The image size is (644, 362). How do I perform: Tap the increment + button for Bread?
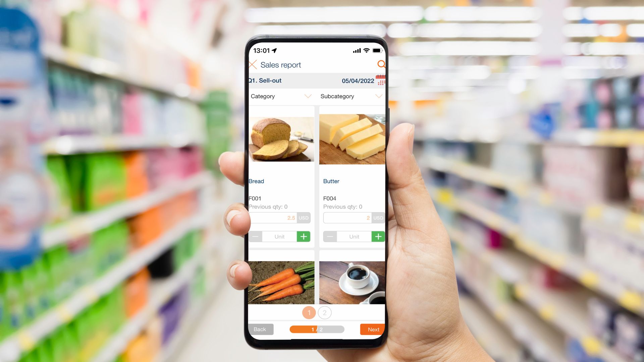click(x=304, y=236)
